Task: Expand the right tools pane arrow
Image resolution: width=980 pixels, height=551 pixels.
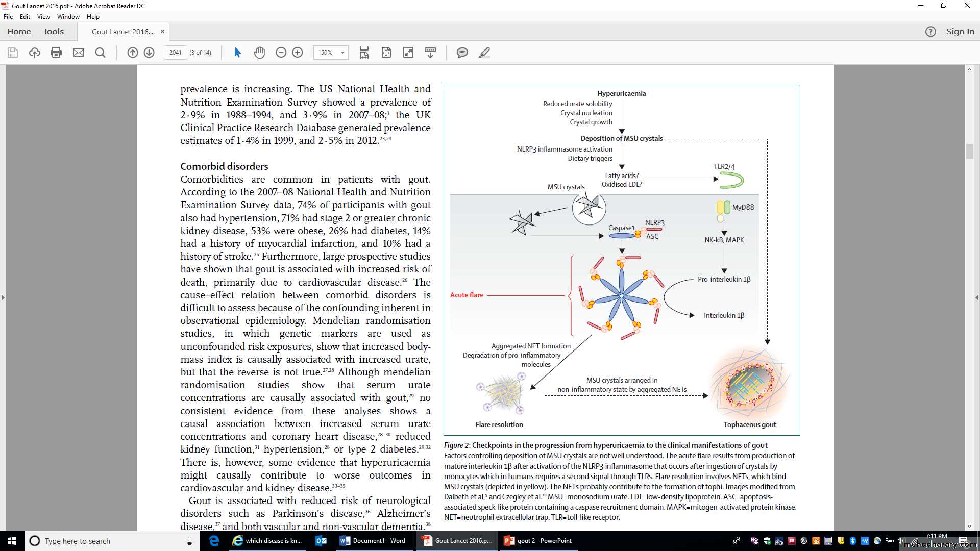Action: coord(976,297)
